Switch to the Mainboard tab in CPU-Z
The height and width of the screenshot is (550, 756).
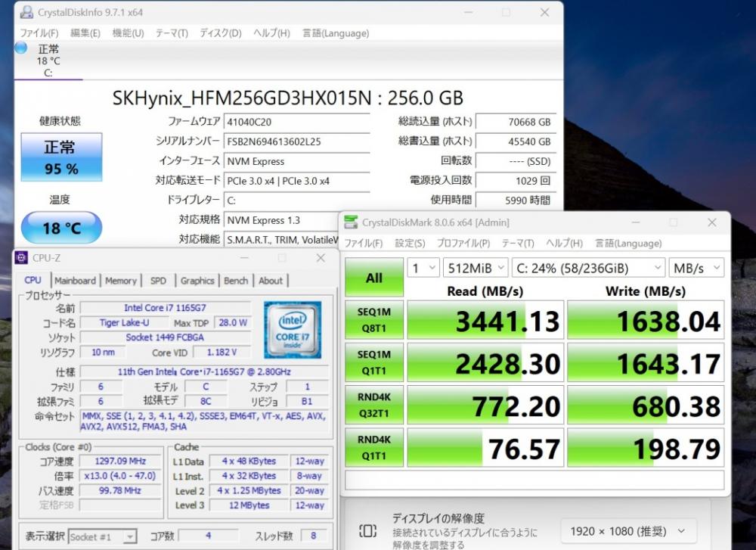(75, 281)
